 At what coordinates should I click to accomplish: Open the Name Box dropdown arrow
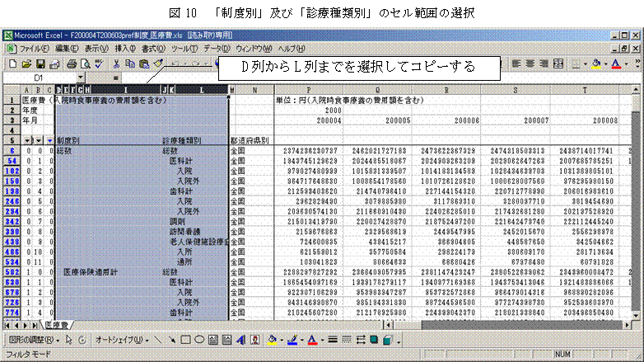click(x=81, y=77)
